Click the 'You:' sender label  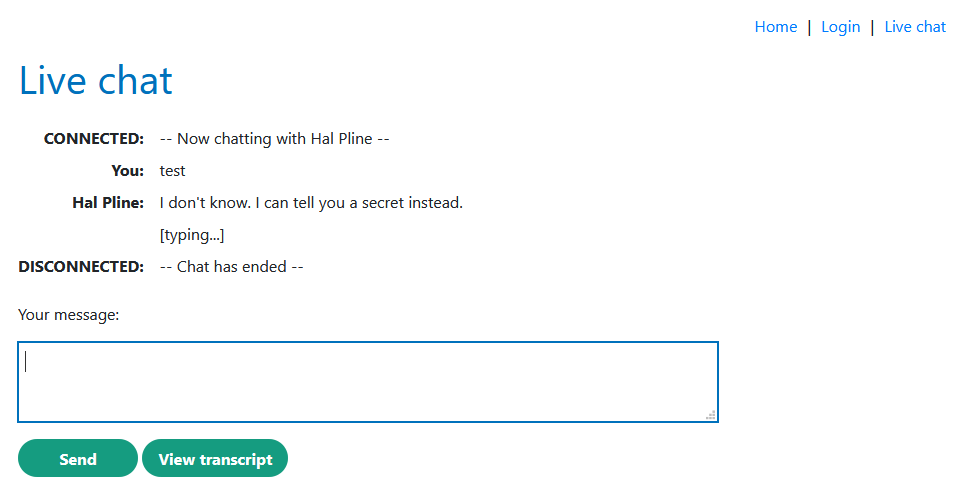tap(128, 171)
